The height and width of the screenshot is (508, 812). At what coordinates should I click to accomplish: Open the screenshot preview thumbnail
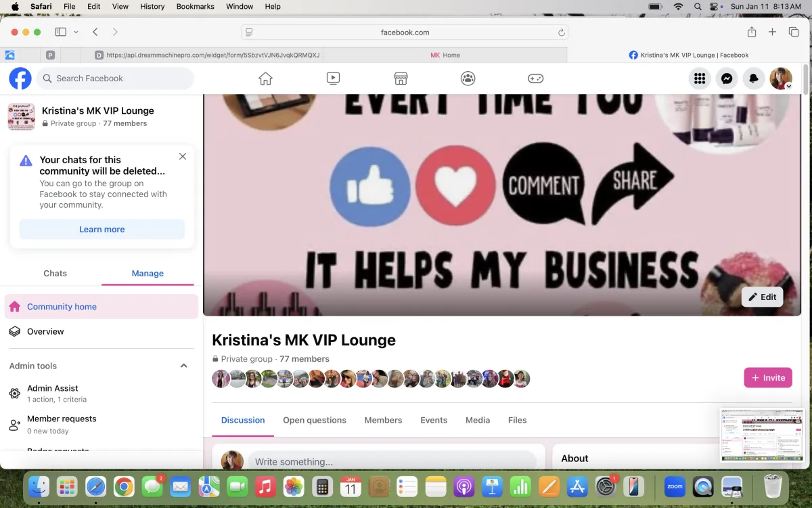[x=763, y=434]
